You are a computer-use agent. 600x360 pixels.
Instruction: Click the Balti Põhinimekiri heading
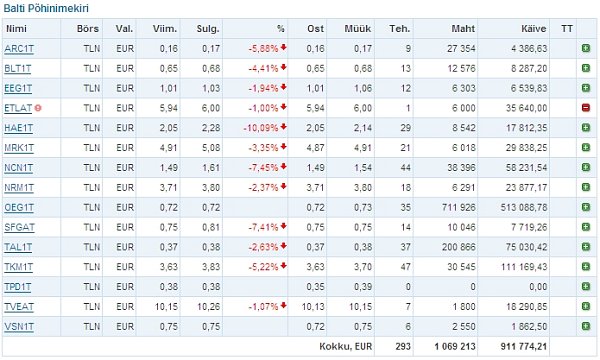coord(46,8)
